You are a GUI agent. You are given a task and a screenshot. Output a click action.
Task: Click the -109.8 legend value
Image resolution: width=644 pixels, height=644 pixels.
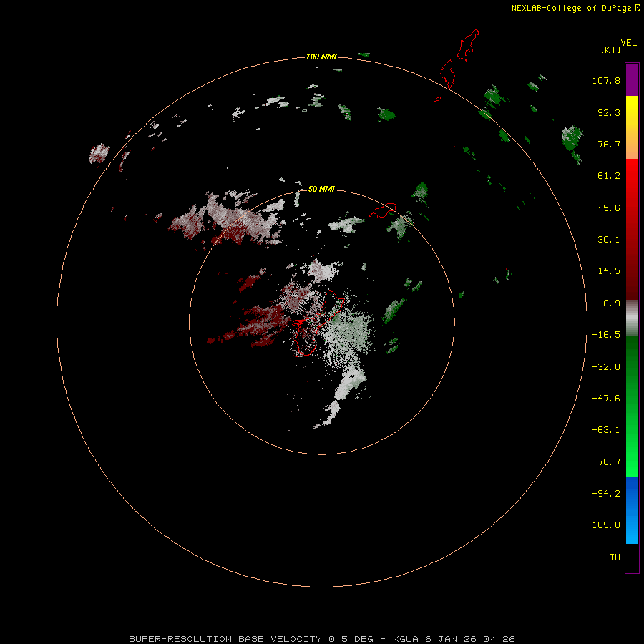(603, 525)
